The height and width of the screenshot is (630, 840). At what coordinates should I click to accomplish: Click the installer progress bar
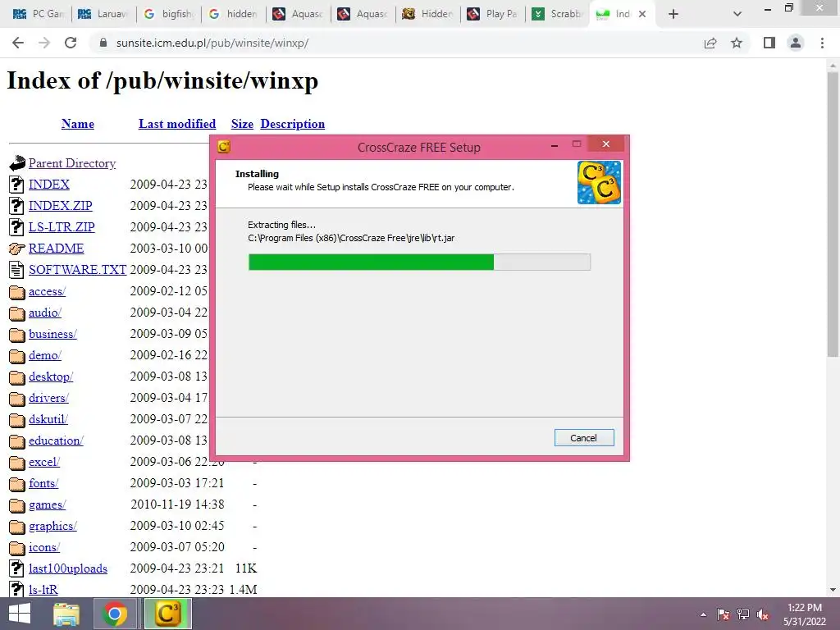coord(419,262)
